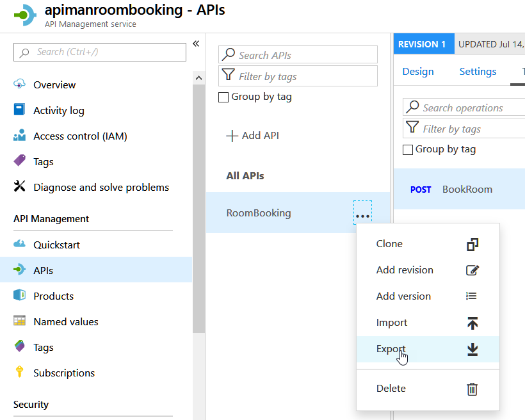Switch to the Settings tab
The image size is (525, 420).
point(477,72)
